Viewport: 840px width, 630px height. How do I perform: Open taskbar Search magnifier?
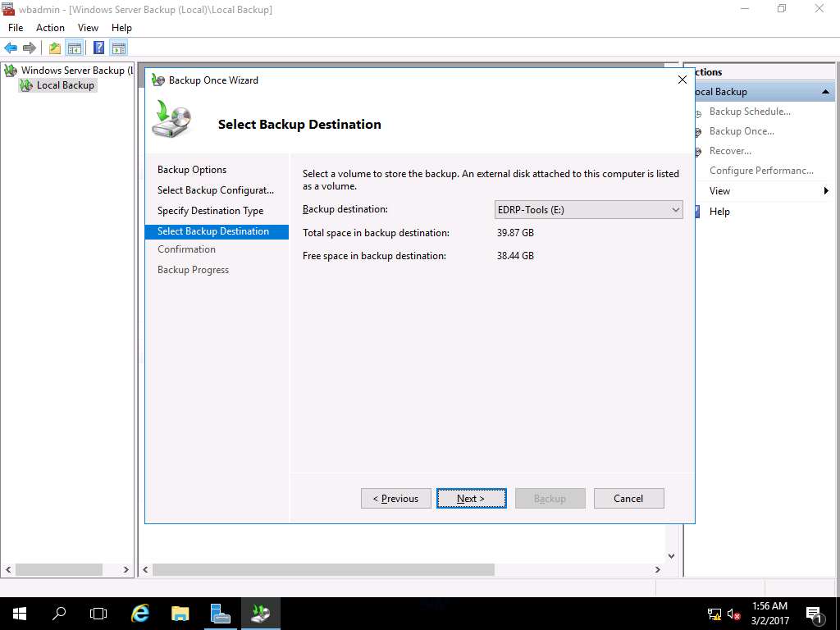pyautogui.click(x=59, y=614)
